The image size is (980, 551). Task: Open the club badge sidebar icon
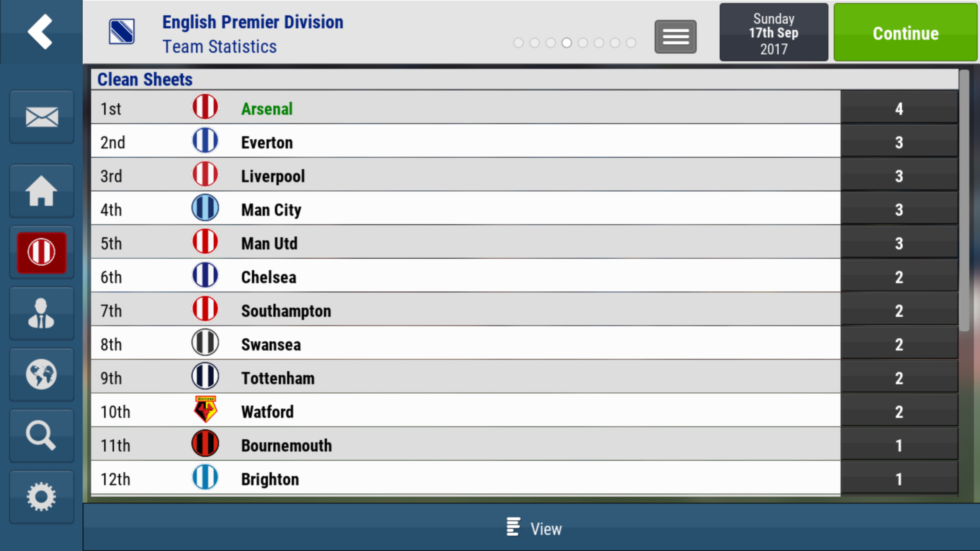pyautogui.click(x=42, y=253)
